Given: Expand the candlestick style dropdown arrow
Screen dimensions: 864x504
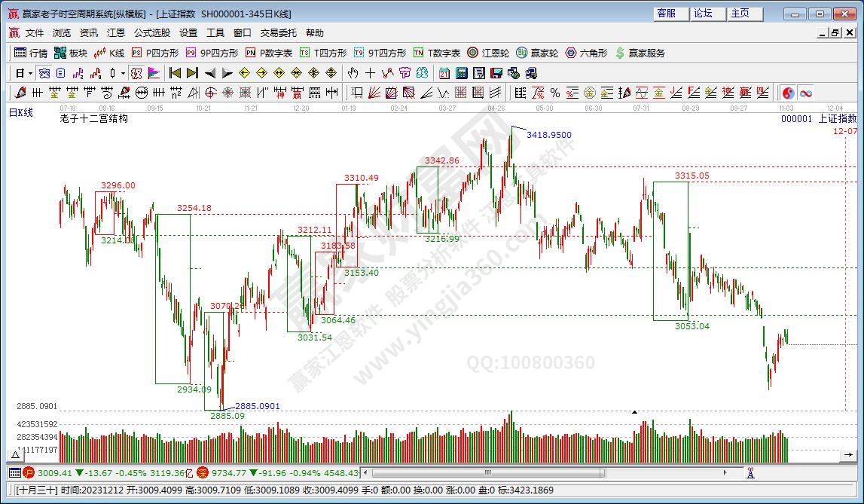Looking at the screenshot, I should coord(124,73).
